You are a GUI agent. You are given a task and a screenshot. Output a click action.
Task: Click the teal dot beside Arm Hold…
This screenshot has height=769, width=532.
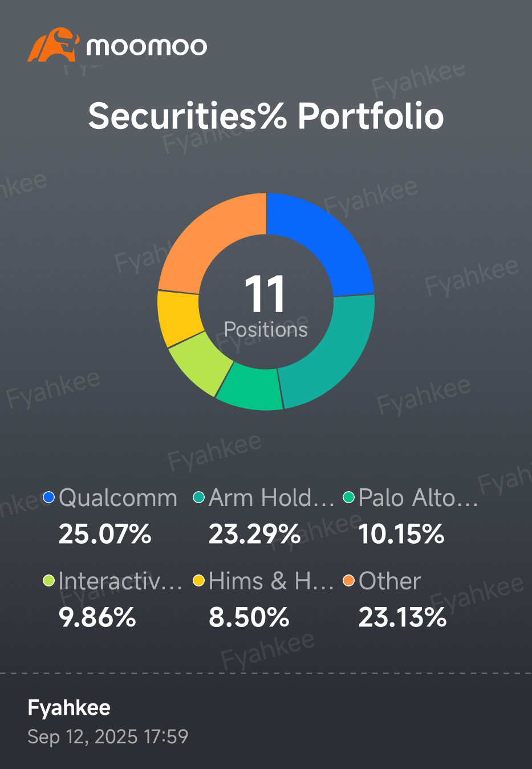pos(199,497)
